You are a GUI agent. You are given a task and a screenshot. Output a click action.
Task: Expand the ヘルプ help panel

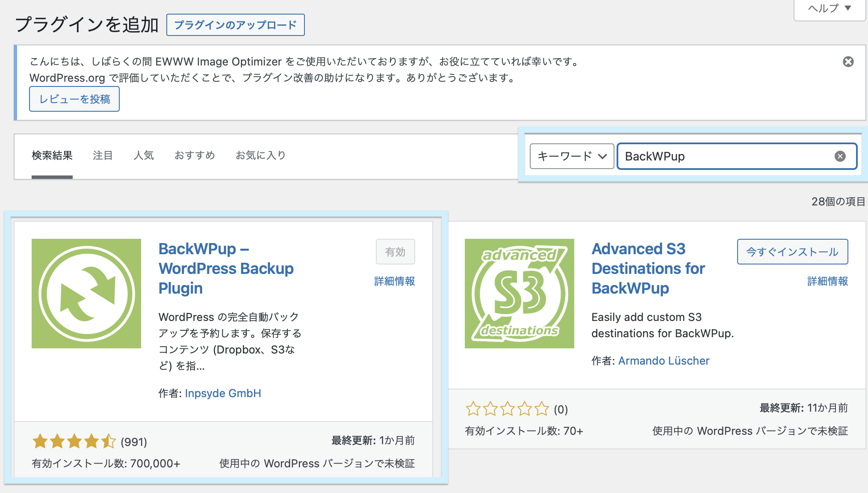click(x=829, y=8)
